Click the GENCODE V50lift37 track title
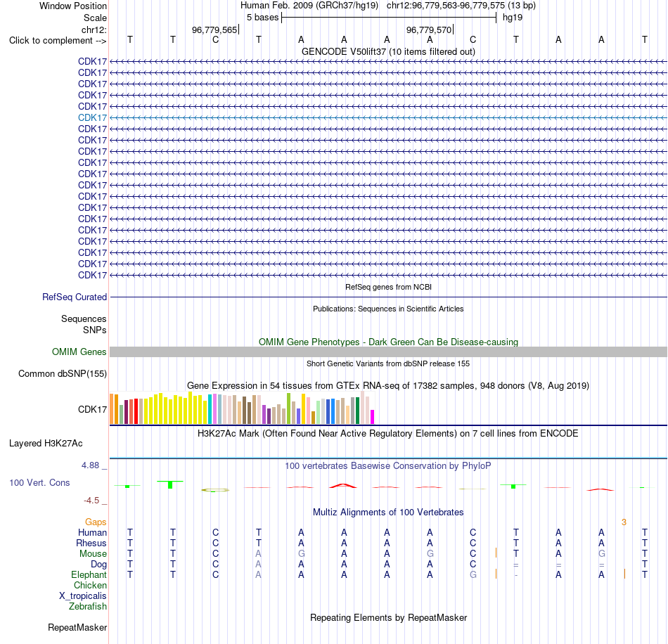This screenshot has height=644, width=668. tap(389, 51)
